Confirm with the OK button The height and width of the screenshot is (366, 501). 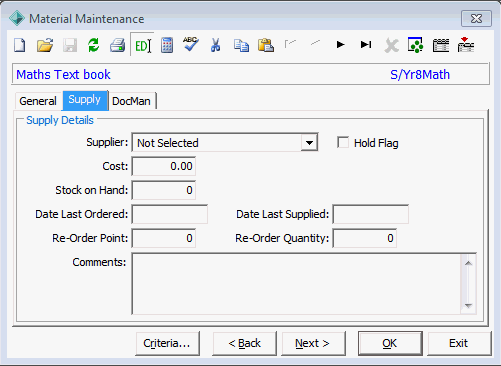[x=389, y=343]
